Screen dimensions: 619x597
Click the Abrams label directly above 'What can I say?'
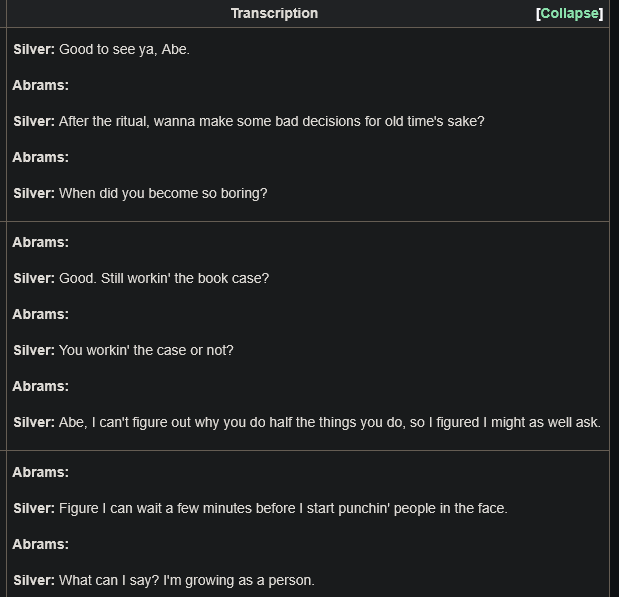[41, 544]
